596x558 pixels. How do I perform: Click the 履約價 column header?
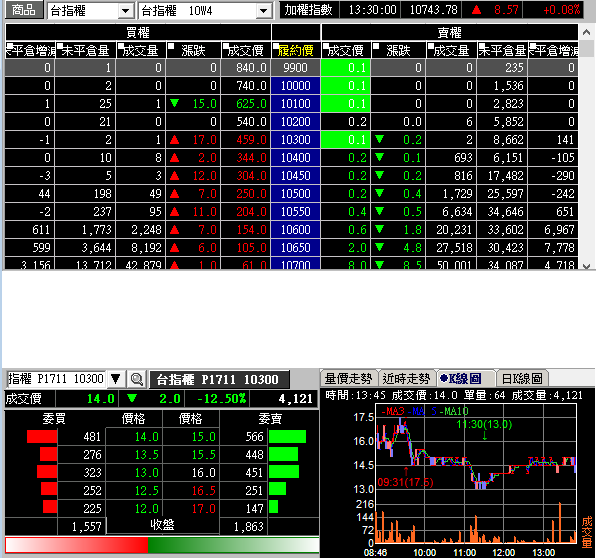tap(296, 50)
